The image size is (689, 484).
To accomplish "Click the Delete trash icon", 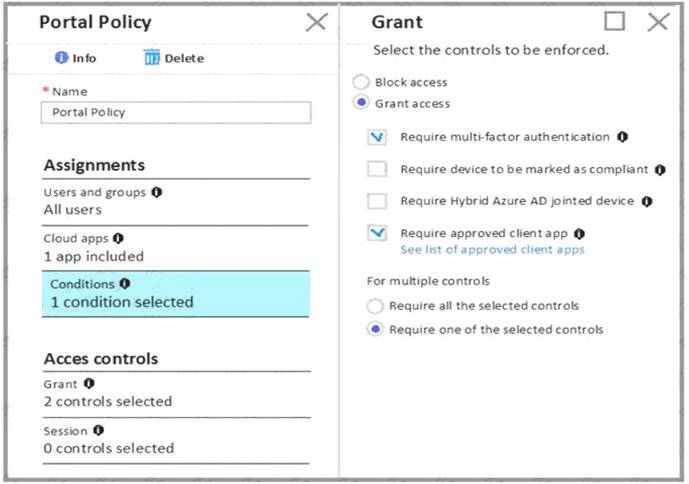I will [x=151, y=58].
